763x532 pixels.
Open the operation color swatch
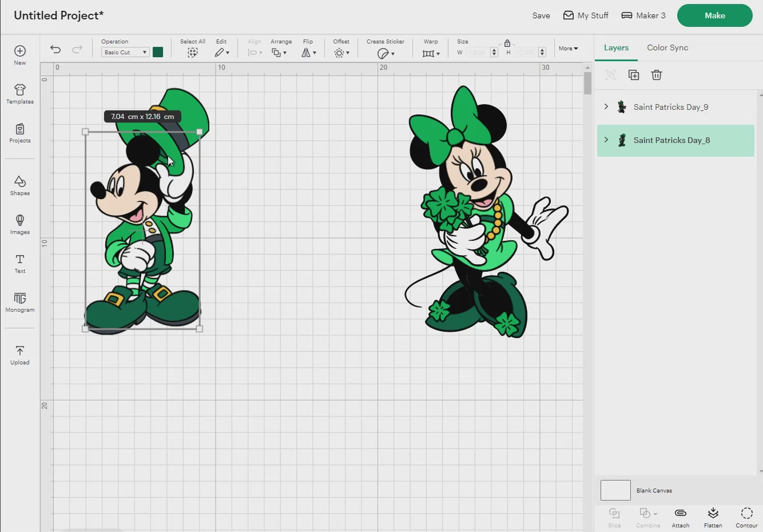[x=158, y=52]
